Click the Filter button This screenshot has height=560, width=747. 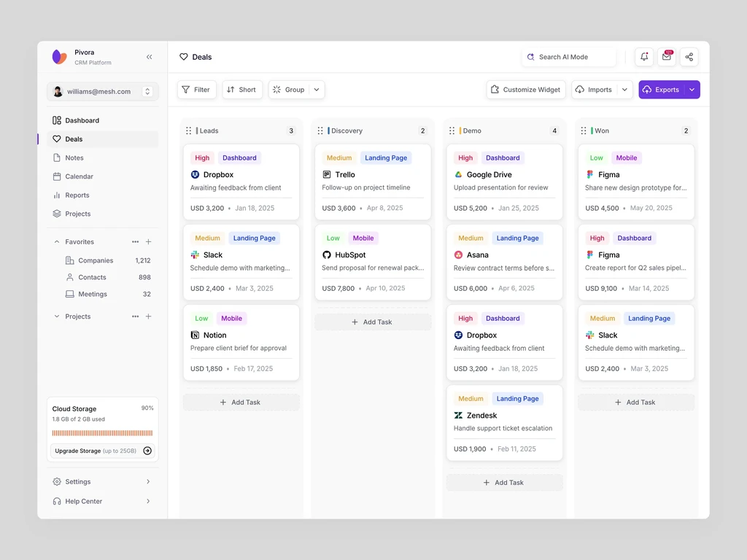pyautogui.click(x=197, y=90)
